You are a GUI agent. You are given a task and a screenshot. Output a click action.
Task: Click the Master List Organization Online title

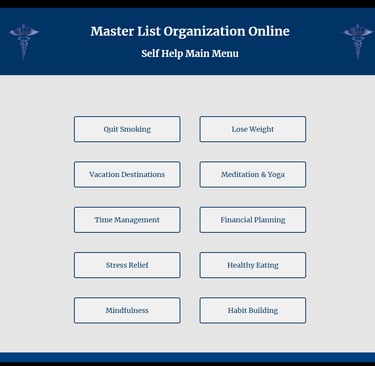coord(190,31)
